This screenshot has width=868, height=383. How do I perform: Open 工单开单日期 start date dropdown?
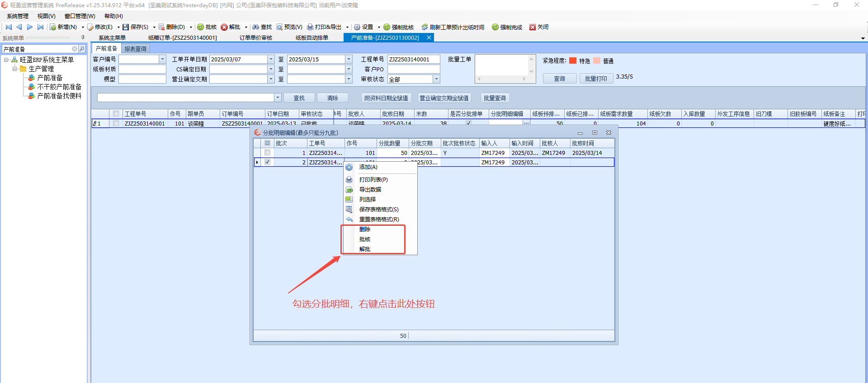tap(271, 59)
